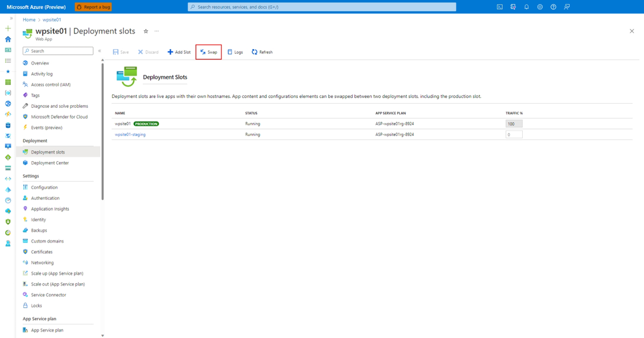Viewport: 644px width, 338px height.
Task: Open All services icon in left rail
Action: [8, 61]
